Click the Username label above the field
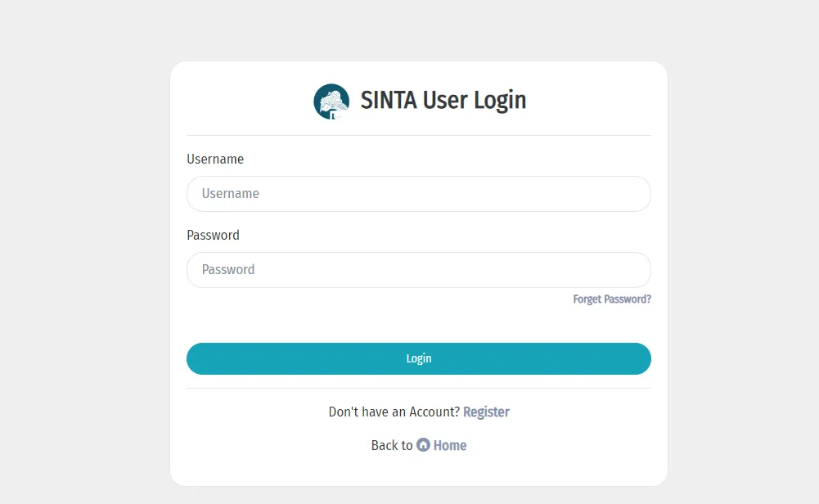The image size is (819, 504). pos(215,159)
